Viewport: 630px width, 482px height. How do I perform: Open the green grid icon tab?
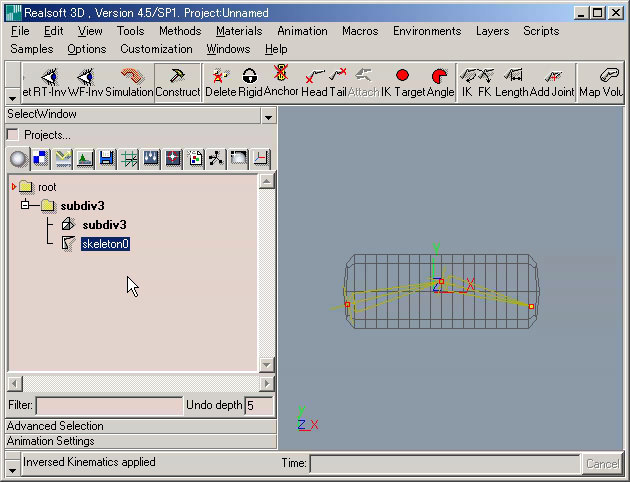click(129, 159)
